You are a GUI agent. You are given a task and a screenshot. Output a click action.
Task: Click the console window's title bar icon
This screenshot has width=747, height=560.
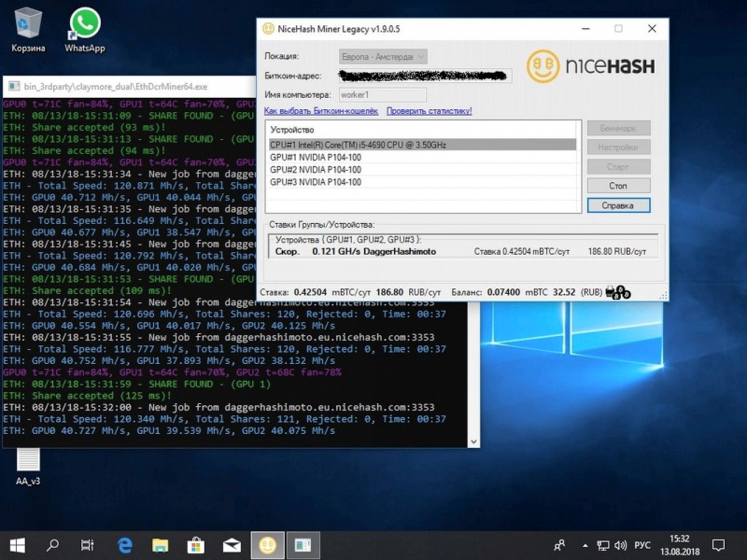click(x=14, y=86)
